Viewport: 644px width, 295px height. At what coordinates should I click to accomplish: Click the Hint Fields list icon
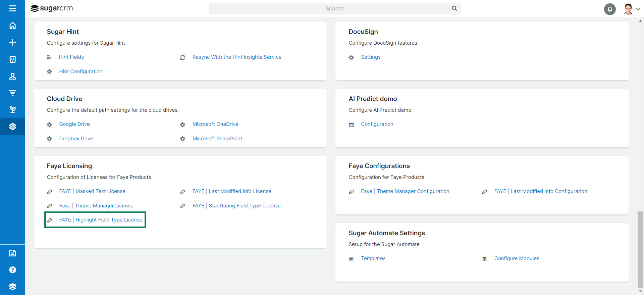(x=49, y=57)
